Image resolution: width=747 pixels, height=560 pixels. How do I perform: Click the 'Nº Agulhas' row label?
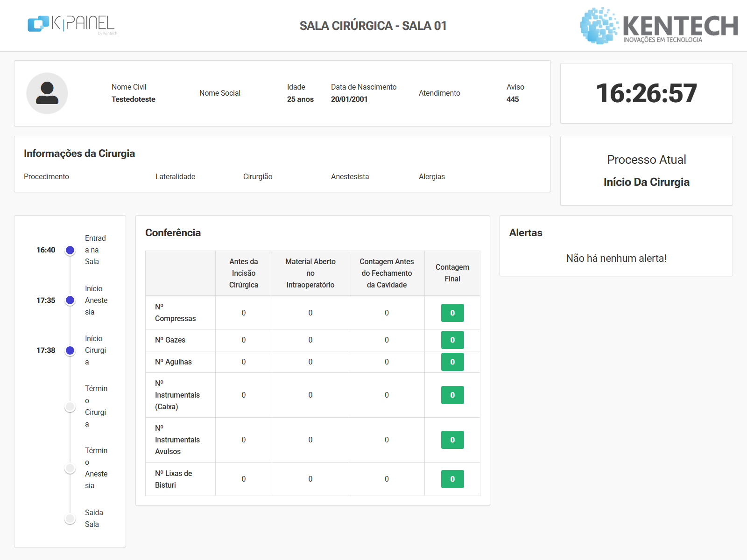[173, 362]
